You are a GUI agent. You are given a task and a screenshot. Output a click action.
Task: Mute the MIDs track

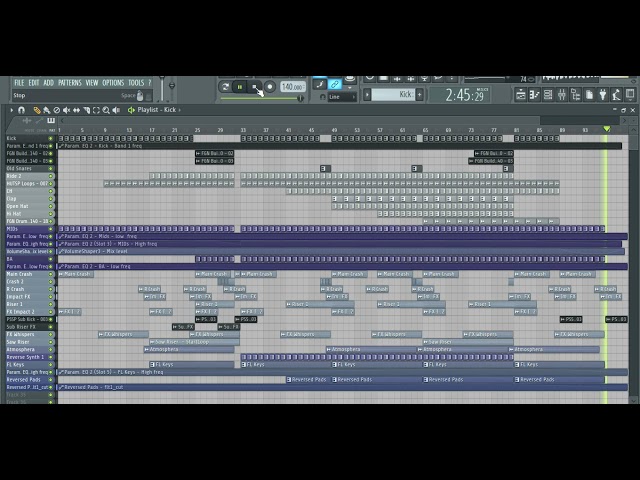tap(51, 229)
